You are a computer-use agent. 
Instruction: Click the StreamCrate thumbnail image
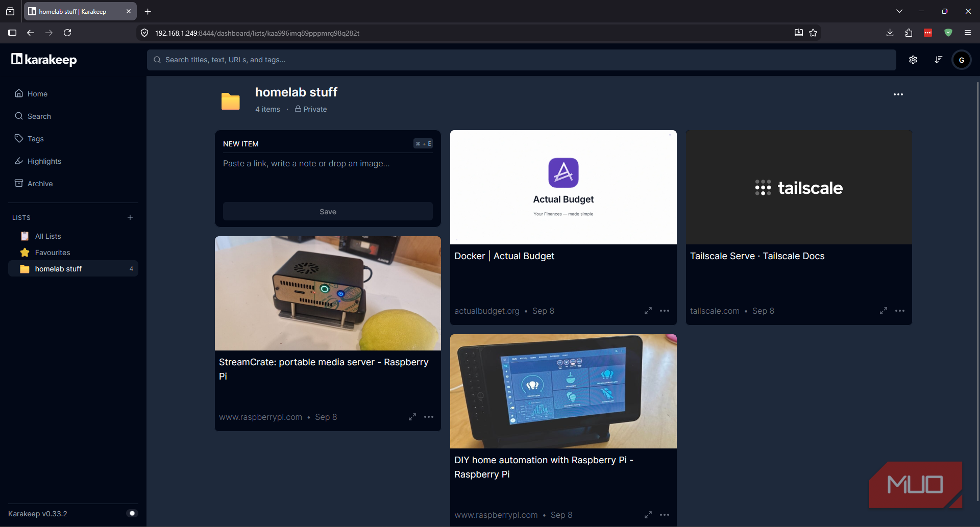tap(328, 293)
